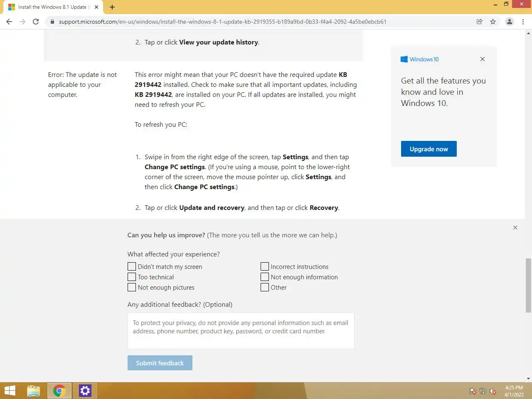Bookmark this page with the star

point(493,22)
